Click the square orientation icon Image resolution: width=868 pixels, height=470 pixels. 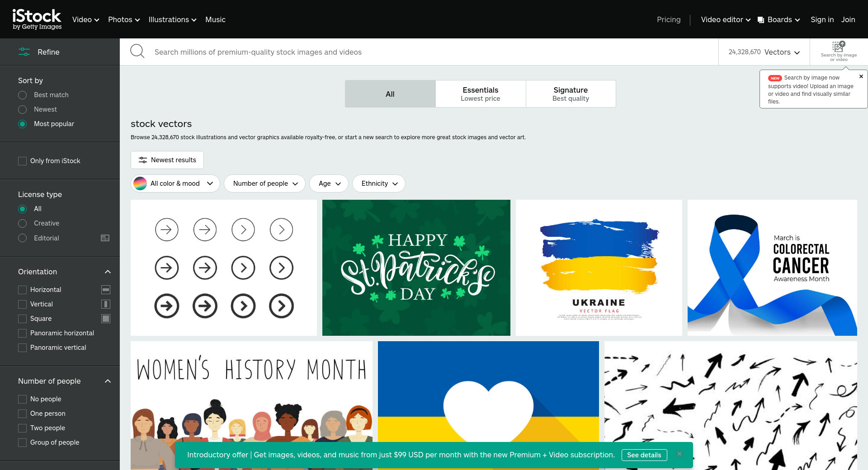point(106,319)
